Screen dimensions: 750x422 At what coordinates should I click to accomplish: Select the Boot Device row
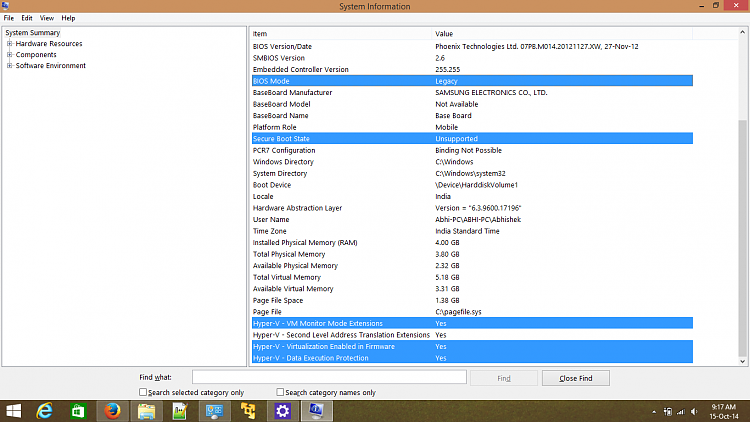(472, 185)
